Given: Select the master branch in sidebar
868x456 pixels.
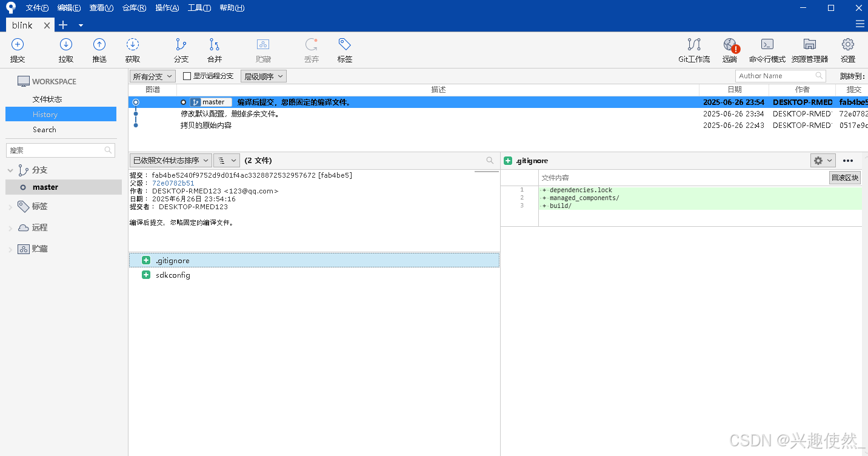Looking at the screenshot, I should coord(64,187).
